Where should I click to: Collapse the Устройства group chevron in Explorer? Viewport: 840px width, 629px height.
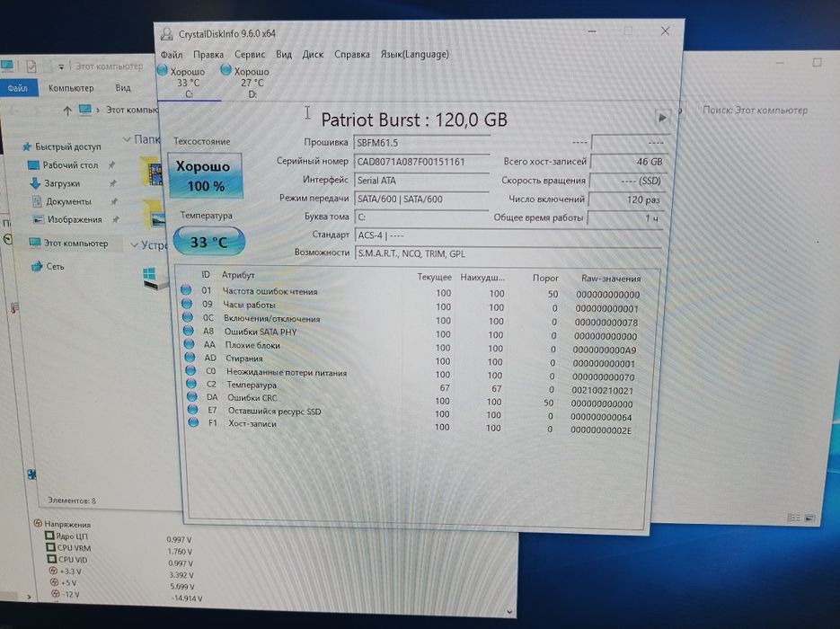134,244
